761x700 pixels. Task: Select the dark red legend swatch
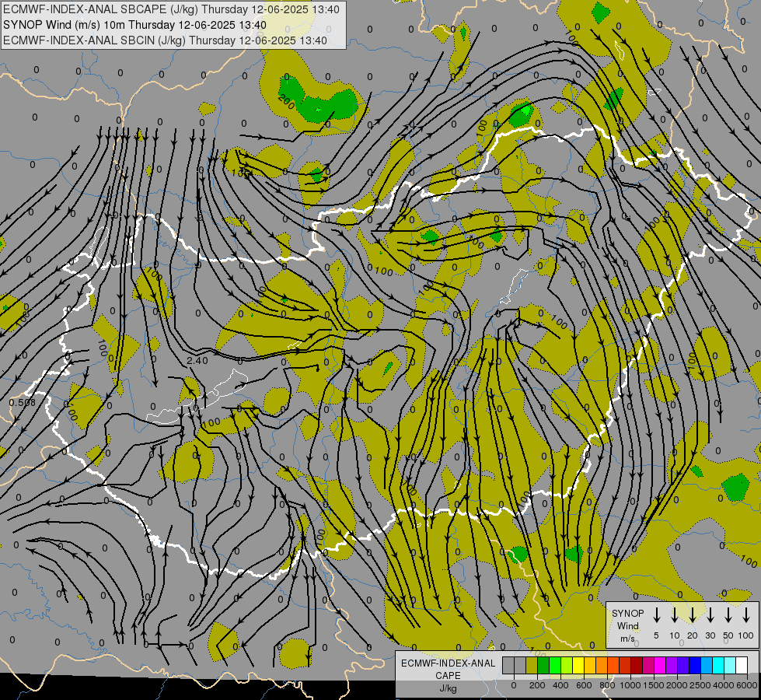[x=637, y=665]
